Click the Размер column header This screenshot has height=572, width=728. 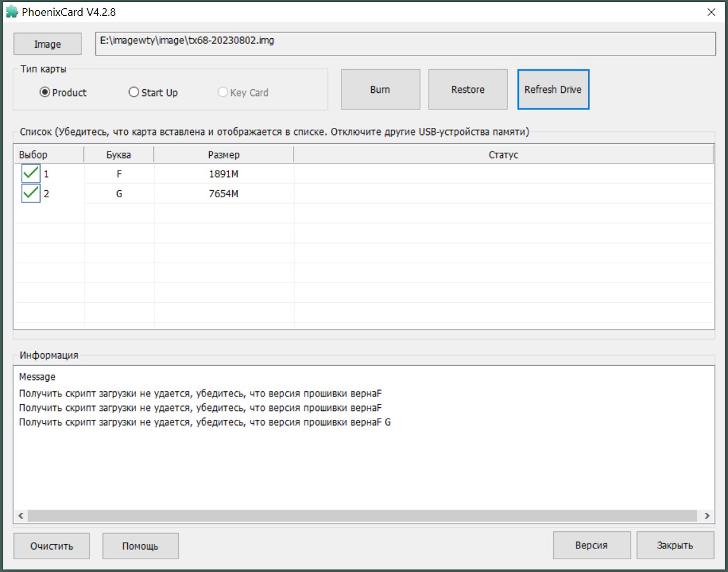224,155
